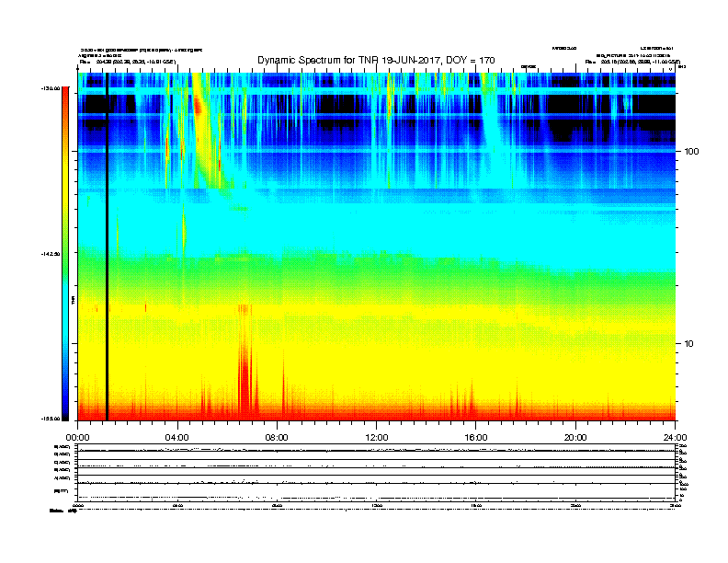
Task: Click the -155.00 color bar label
Action: pos(51,419)
